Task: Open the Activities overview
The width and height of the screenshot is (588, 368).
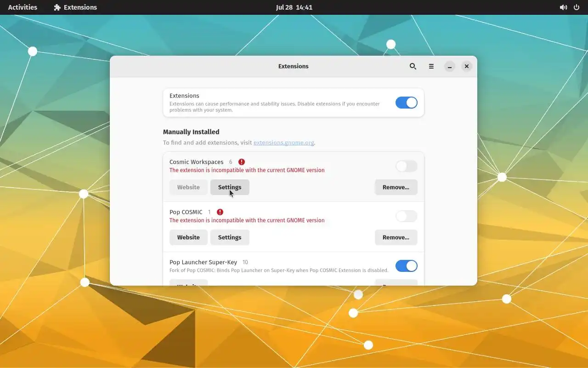Action: (23, 7)
